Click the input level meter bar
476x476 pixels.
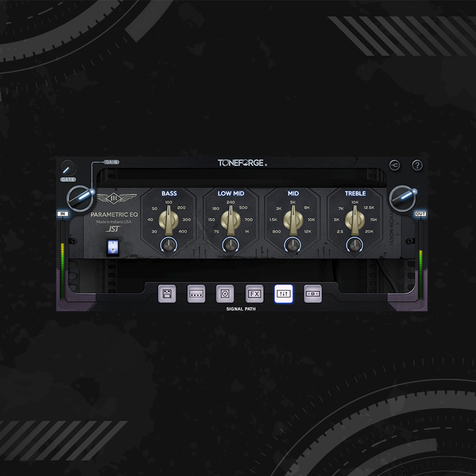[x=62, y=260]
